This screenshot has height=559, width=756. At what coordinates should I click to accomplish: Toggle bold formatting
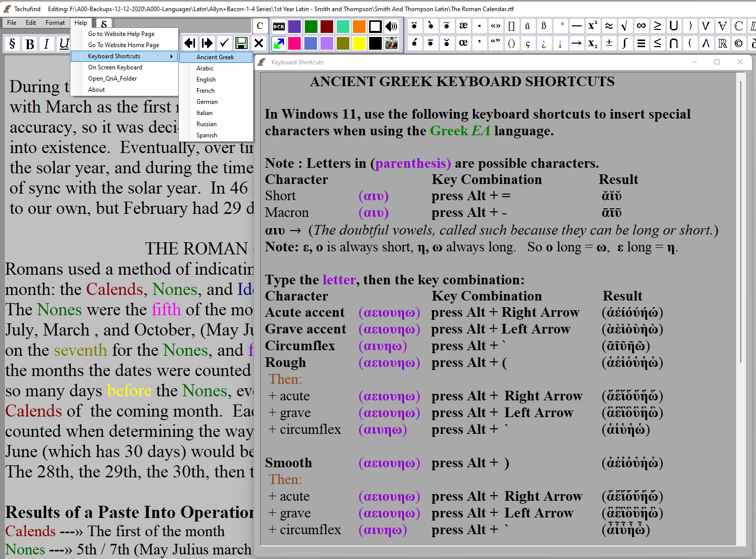click(x=30, y=44)
